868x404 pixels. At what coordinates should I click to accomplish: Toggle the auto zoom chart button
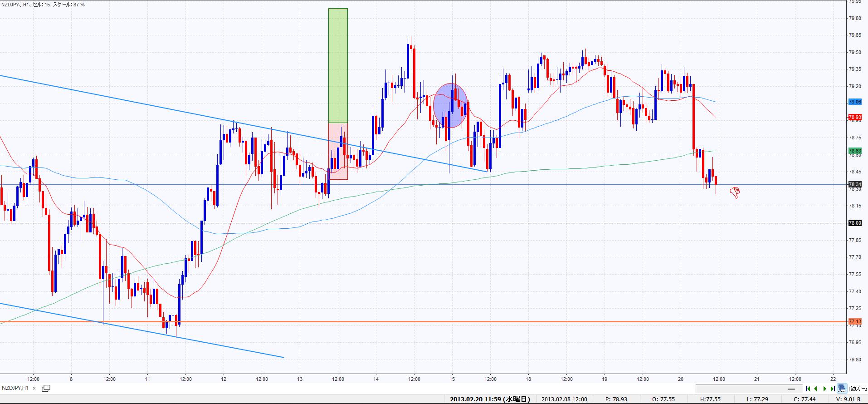click(842, 389)
